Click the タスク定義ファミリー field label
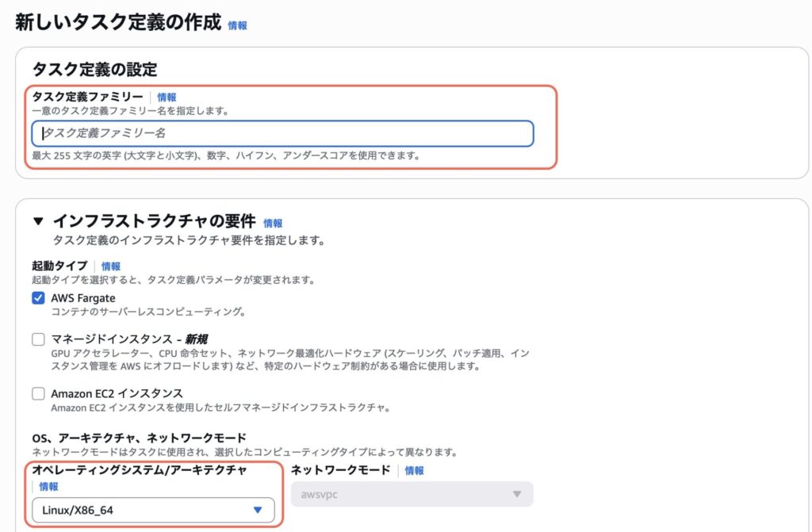 (87, 97)
